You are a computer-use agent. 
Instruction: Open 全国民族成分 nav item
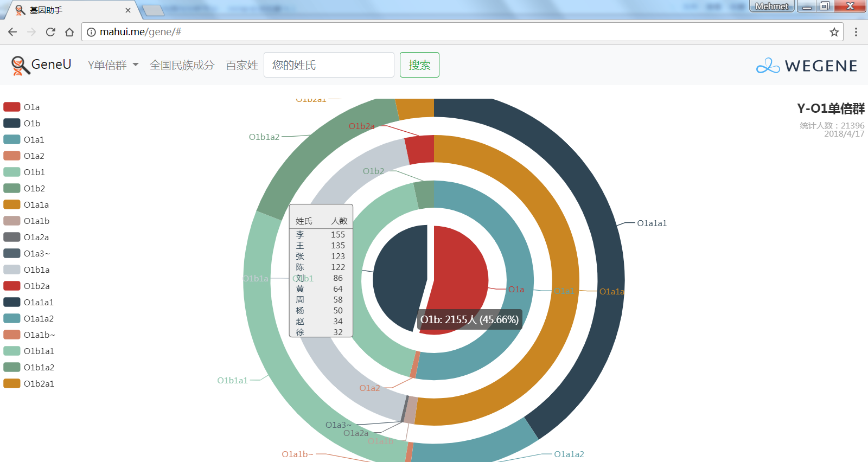pos(182,65)
